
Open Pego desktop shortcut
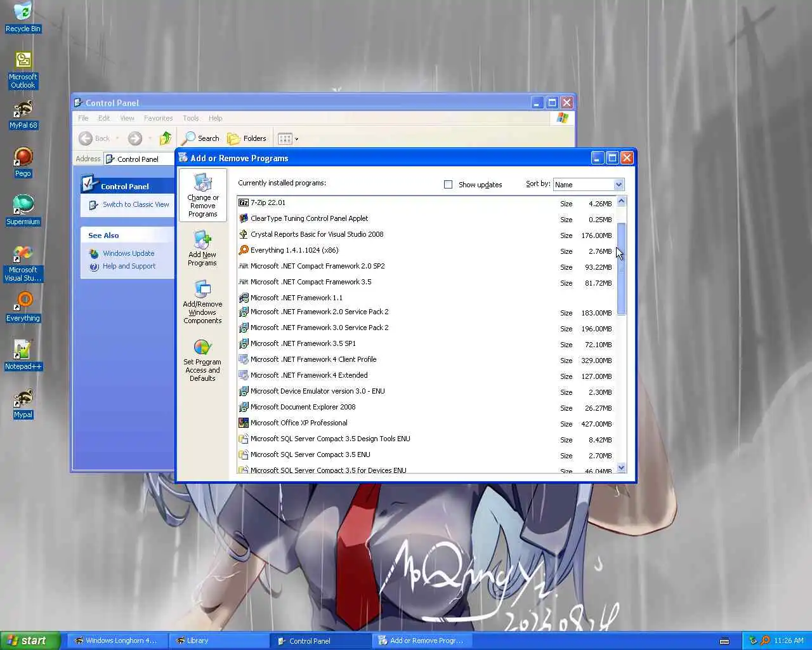pos(23,162)
